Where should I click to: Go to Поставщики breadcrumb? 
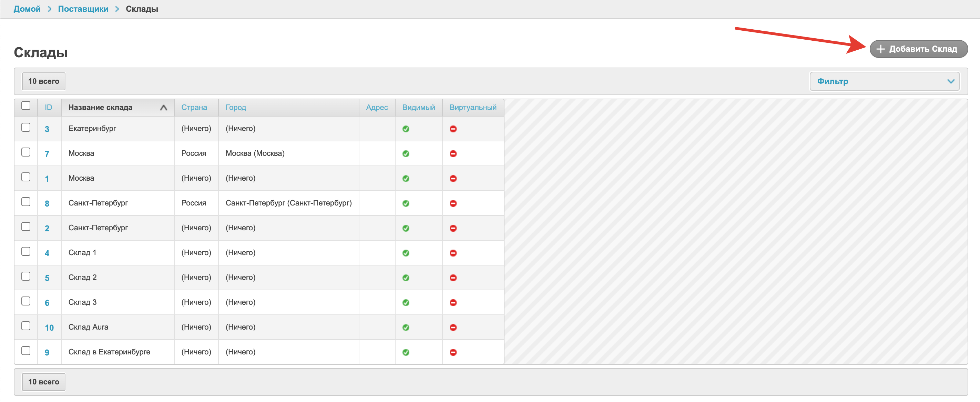[83, 9]
